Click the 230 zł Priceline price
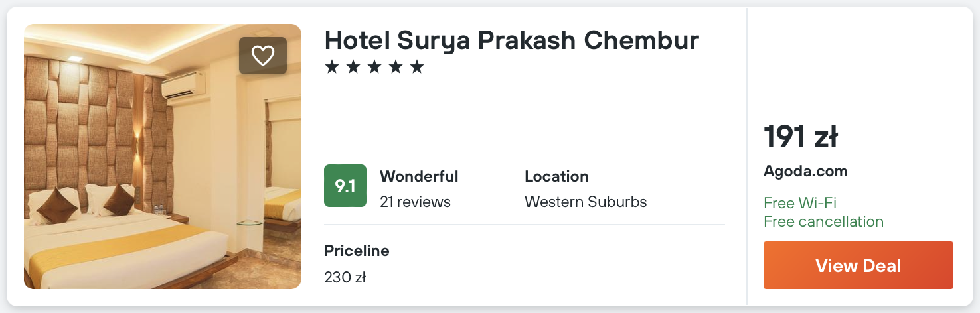Image resolution: width=980 pixels, height=313 pixels. [x=345, y=277]
